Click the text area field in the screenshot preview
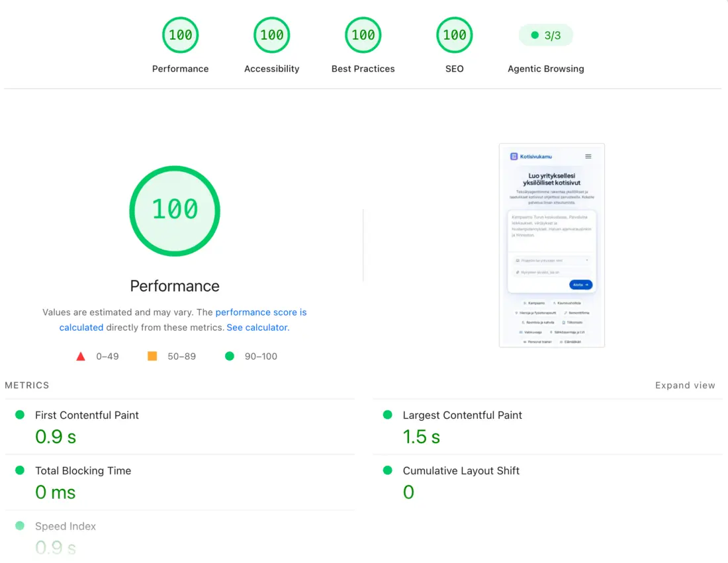Screen dimensions: 728x563 coord(551,231)
